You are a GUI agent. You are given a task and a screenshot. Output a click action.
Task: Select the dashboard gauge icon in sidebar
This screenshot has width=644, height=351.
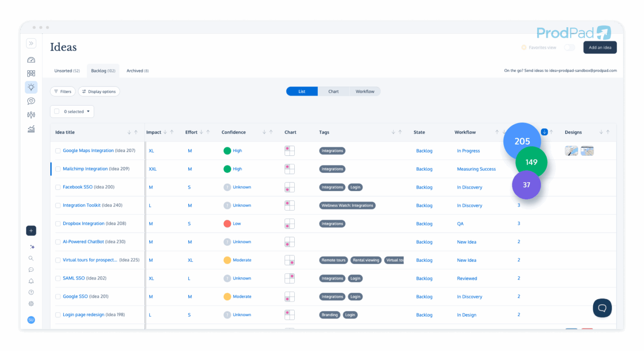31,59
